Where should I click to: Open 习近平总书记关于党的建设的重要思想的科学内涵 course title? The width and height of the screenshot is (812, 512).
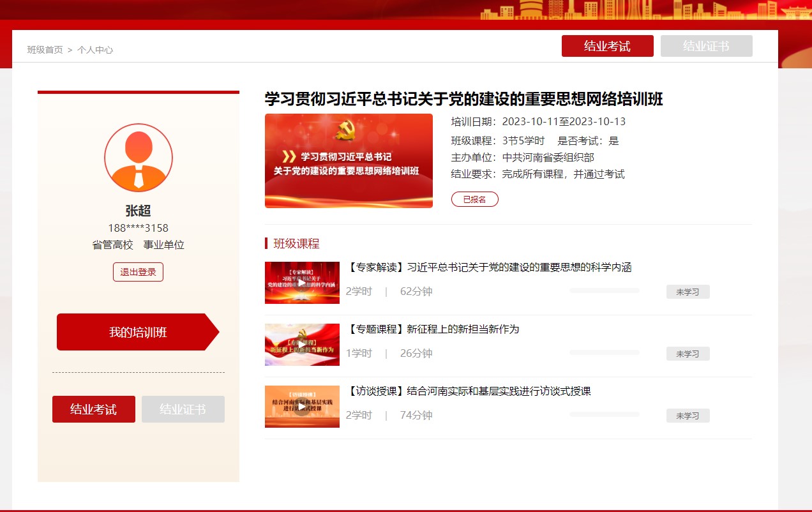pos(490,267)
